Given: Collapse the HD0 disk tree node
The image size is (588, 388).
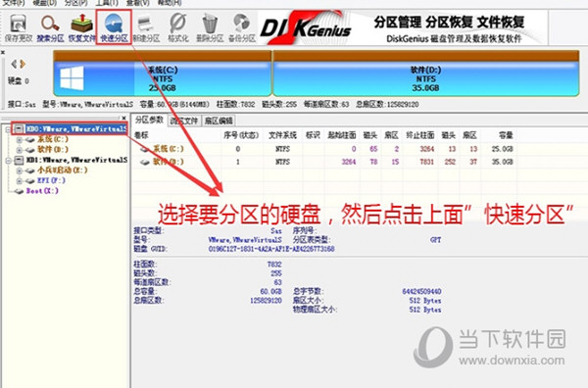Looking at the screenshot, I should coord(8,129).
